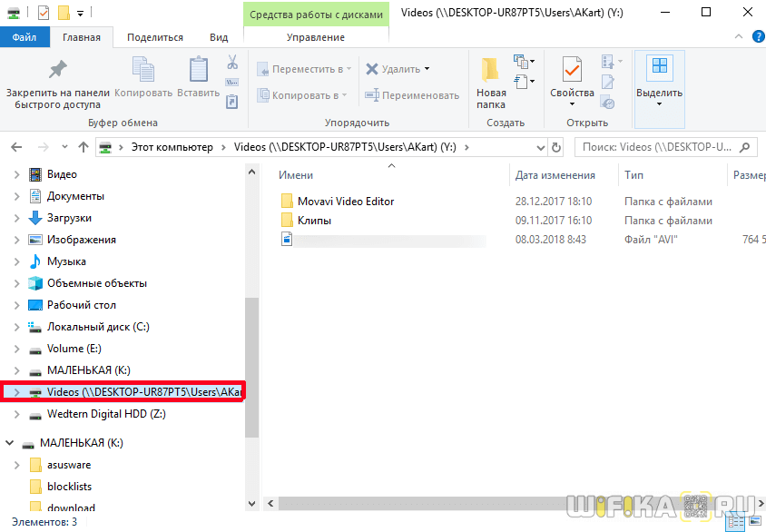Click the pin to Quick Access icon
This screenshot has height=532, width=766.
[x=58, y=71]
